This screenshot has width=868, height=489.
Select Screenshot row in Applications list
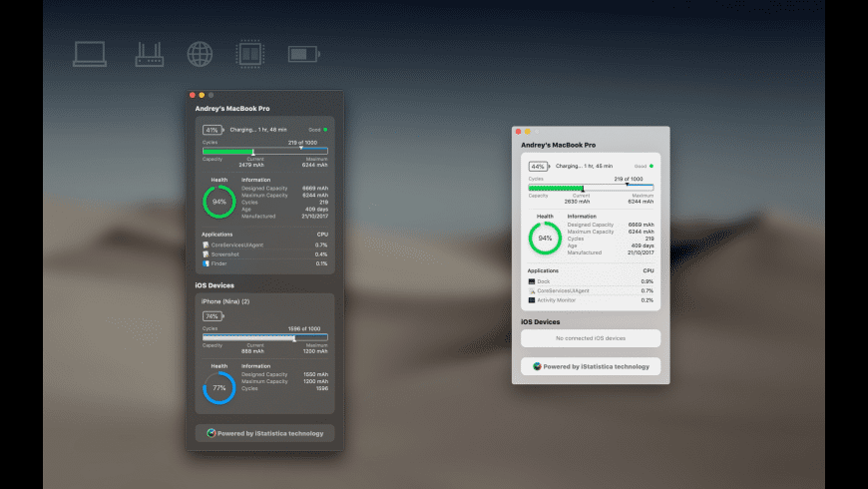pos(264,254)
